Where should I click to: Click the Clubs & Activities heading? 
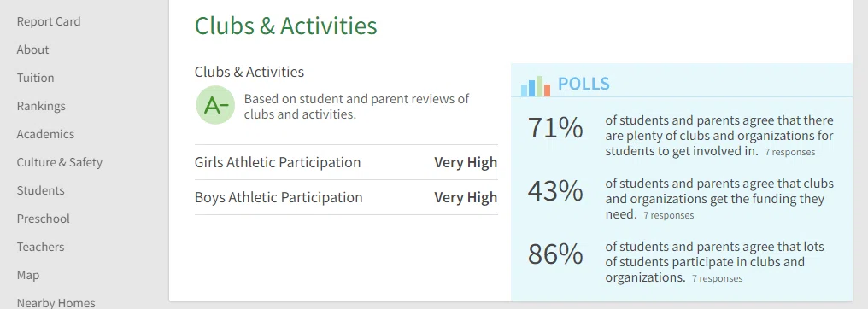285,26
